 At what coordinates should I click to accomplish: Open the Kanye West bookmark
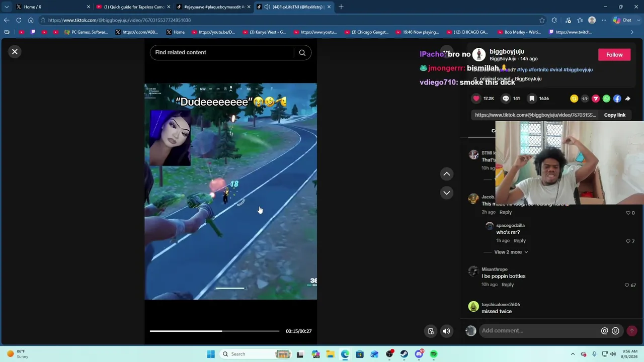264,32
